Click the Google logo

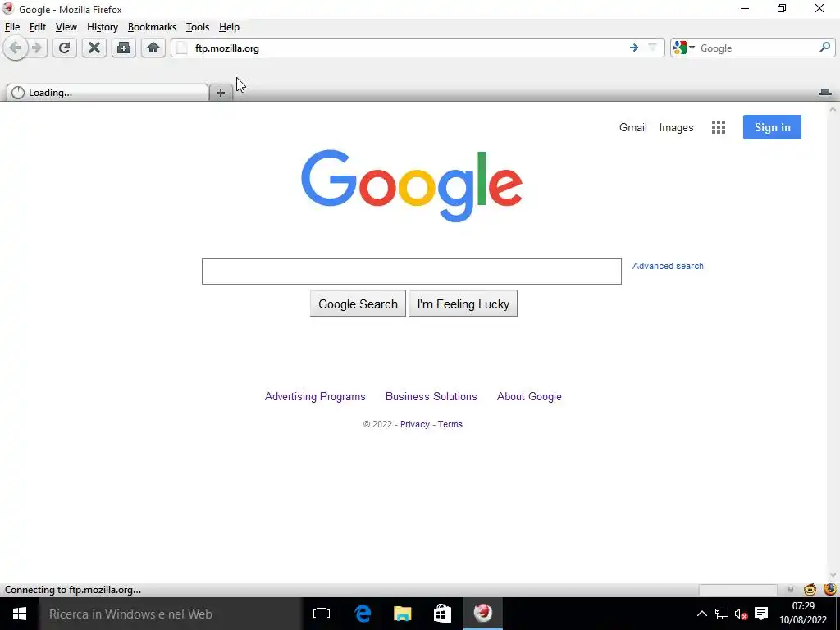(412, 185)
